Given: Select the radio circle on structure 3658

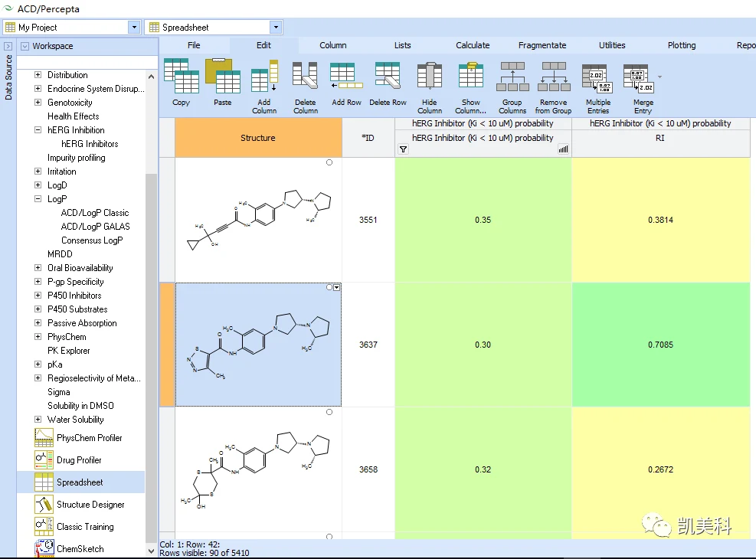Looking at the screenshot, I should (329, 412).
